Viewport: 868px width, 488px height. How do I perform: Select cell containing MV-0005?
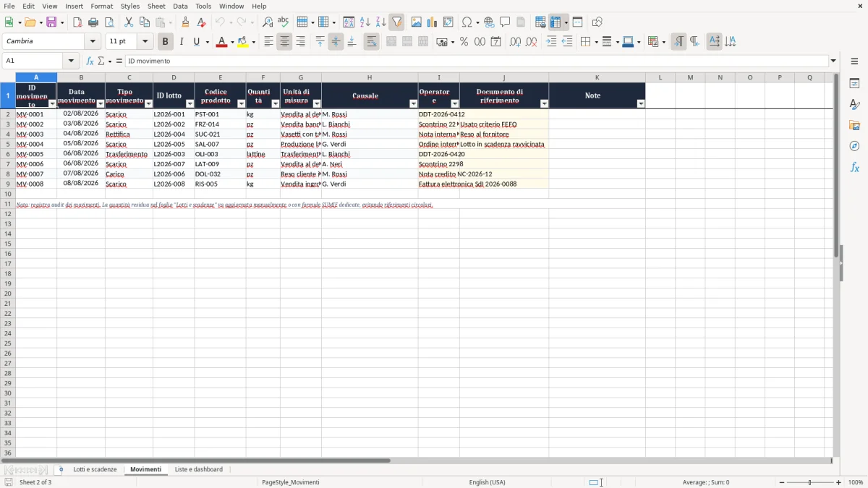[36, 154]
